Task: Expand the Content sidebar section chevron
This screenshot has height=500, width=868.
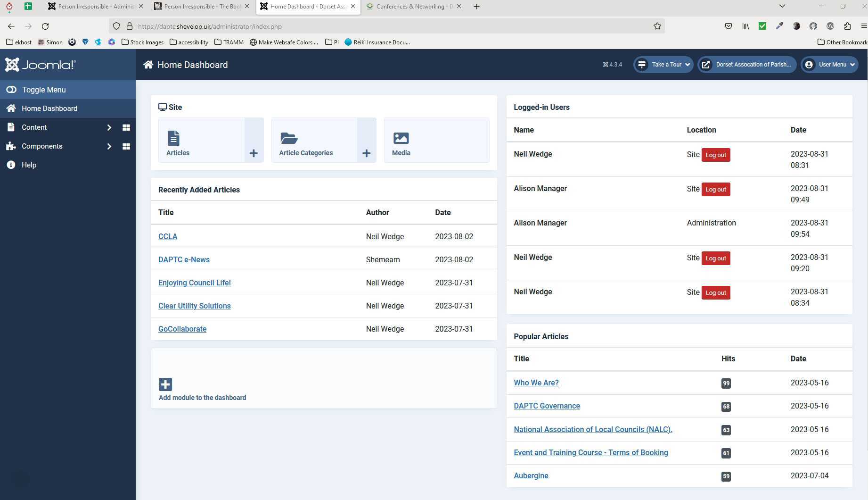Action: (x=109, y=127)
